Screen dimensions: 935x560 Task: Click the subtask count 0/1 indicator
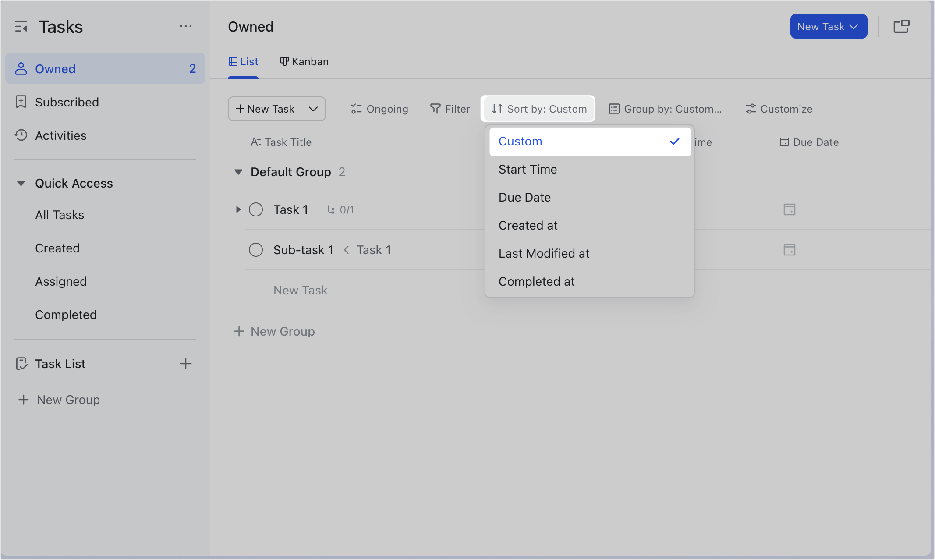[341, 210]
